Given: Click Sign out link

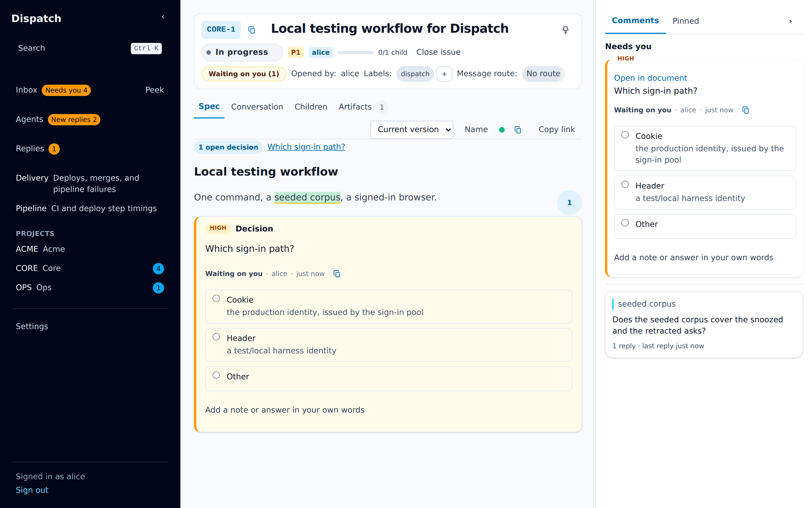Looking at the screenshot, I should tap(32, 490).
